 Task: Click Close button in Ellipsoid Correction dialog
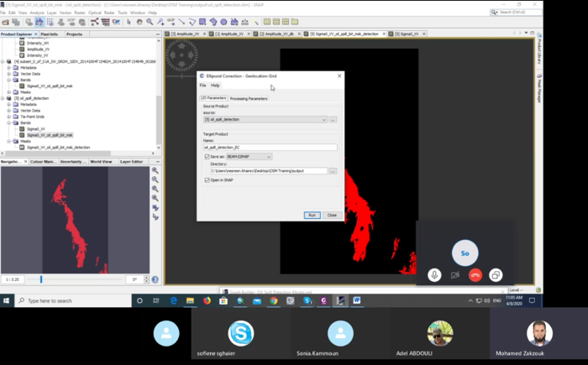332,215
